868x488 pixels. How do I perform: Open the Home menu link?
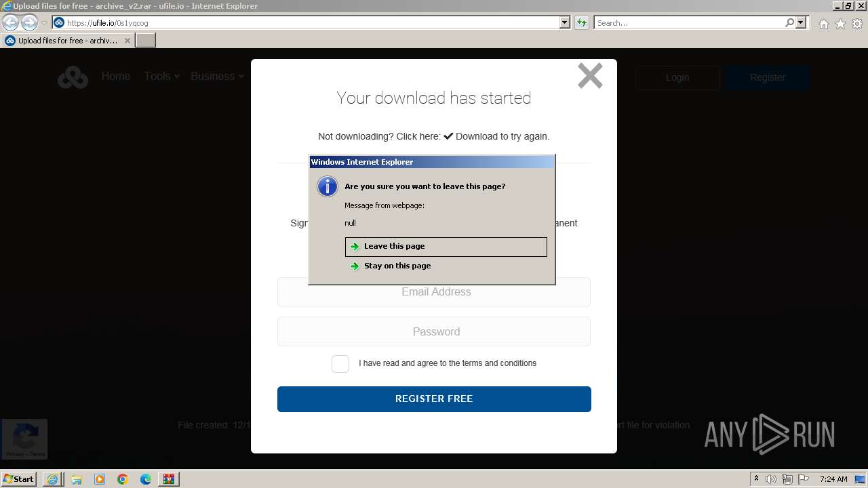point(116,77)
